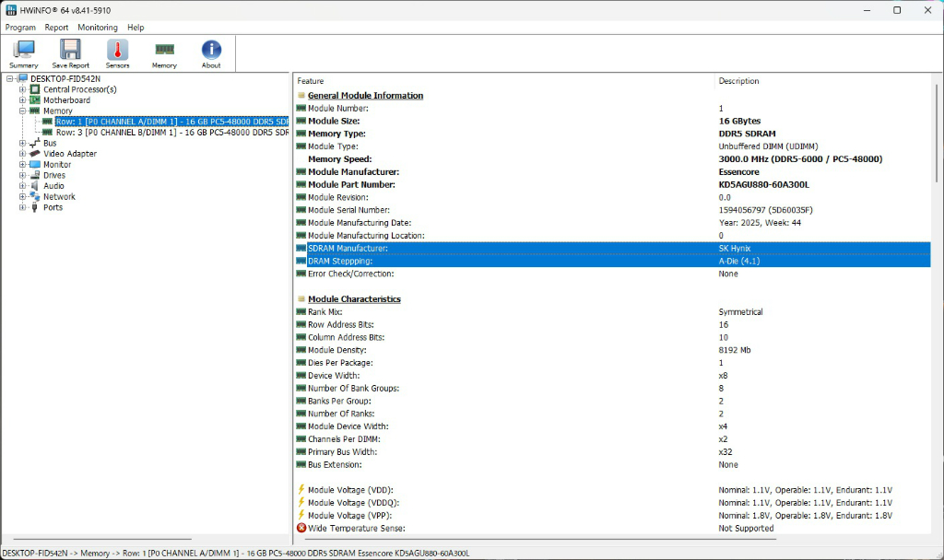Select Row: 3 CHANNEL B/DIMM 1 memory item
This screenshot has height=560, width=944.
pyautogui.click(x=171, y=133)
